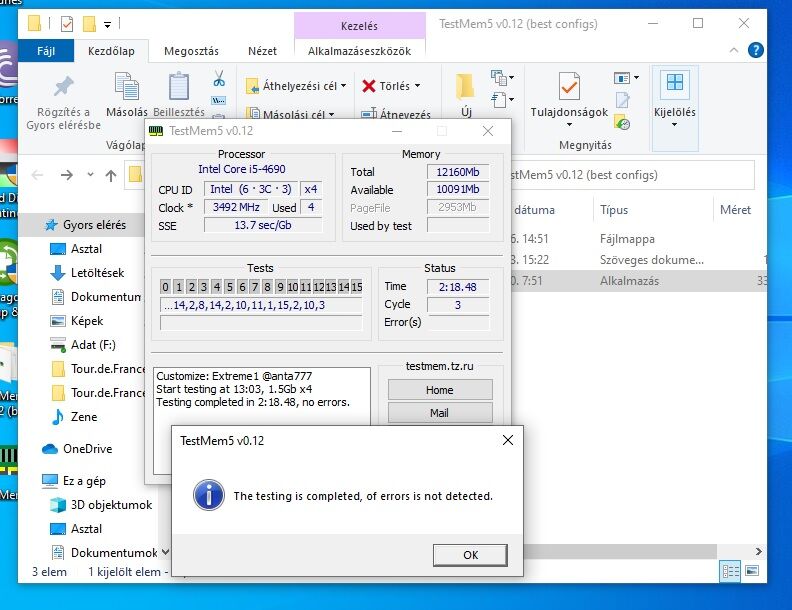Expand the Törlés dropdown arrow
Screen dimensions: 792x610
(418, 86)
